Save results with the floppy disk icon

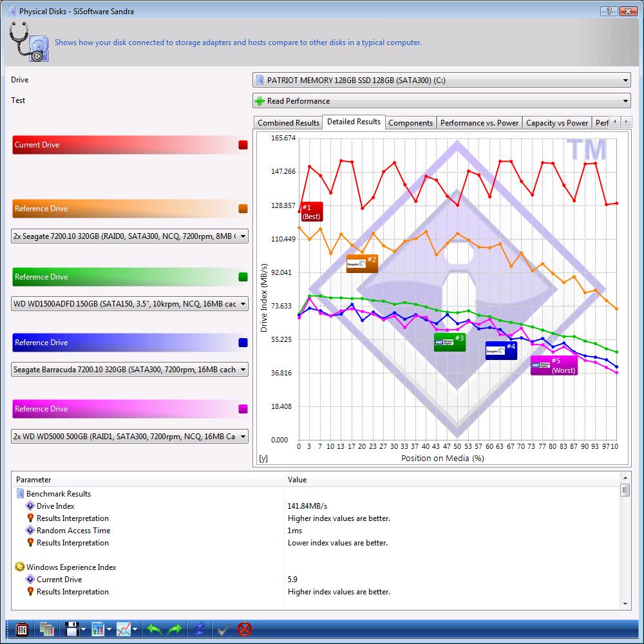(x=72, y=629)
